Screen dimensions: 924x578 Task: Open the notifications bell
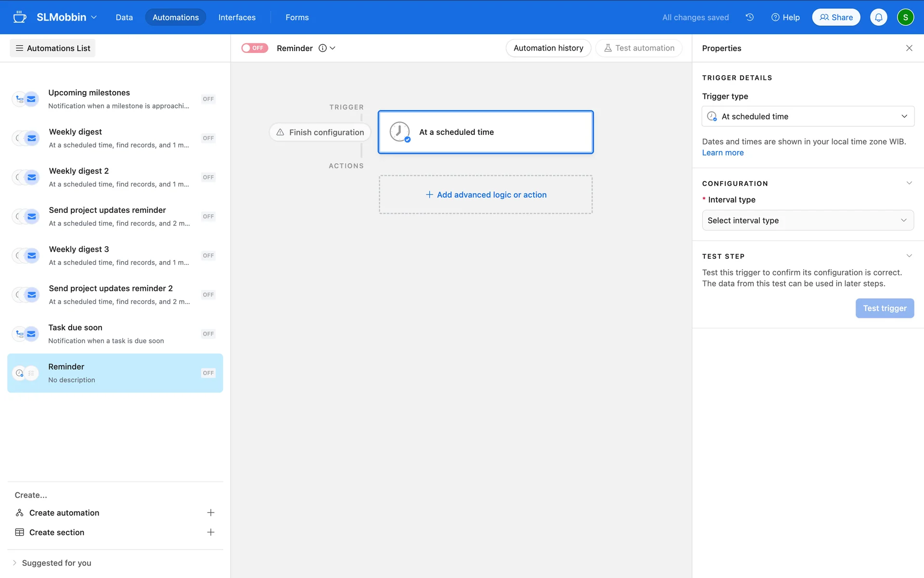tap(878, 17)
